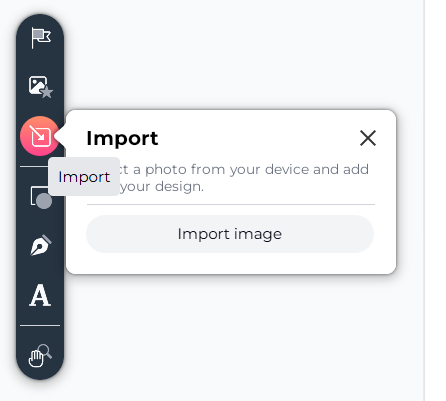Choose the Pen drawing tool
The image size is (446, 401).
point(41,245)
